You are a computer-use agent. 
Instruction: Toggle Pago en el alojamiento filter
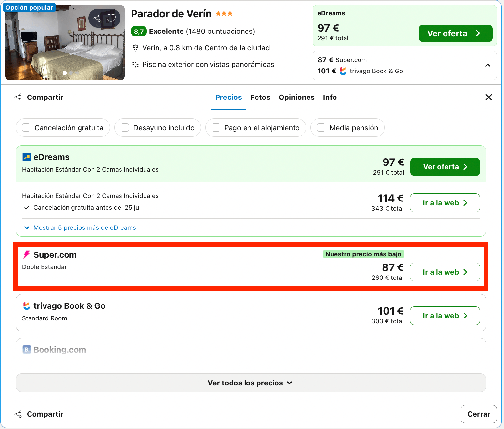pyautogui.click(x=216, y=128)
